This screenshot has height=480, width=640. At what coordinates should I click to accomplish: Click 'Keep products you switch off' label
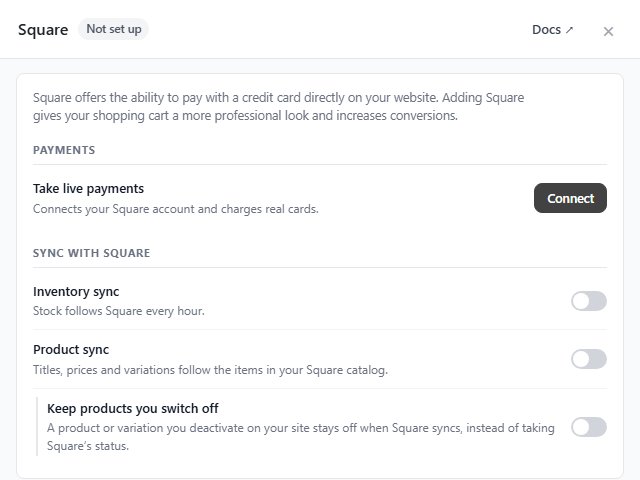pos(133,409)
